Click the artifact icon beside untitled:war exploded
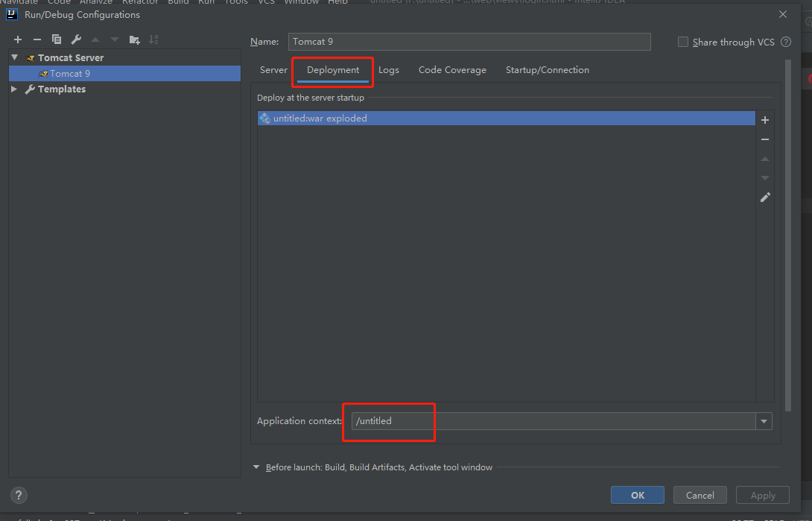Image resolution: width=812 pixels, height=521 pixels. coord(264,118)
